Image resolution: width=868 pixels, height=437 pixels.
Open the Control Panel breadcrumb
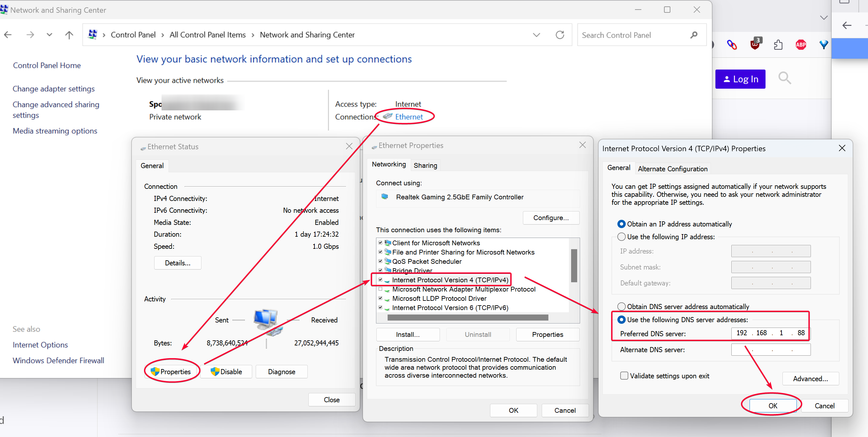click(x=133, y=35)
